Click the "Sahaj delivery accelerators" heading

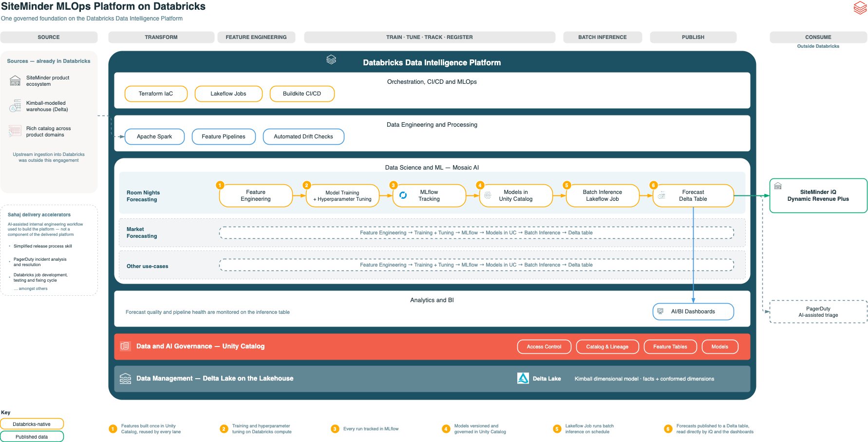pos(39,214)
